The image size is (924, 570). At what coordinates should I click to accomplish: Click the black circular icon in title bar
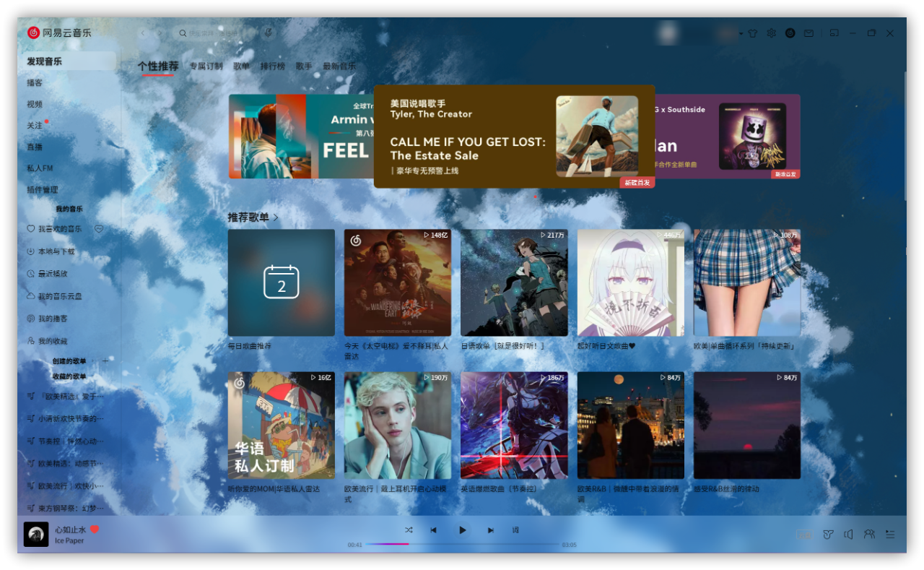(790, 33)
